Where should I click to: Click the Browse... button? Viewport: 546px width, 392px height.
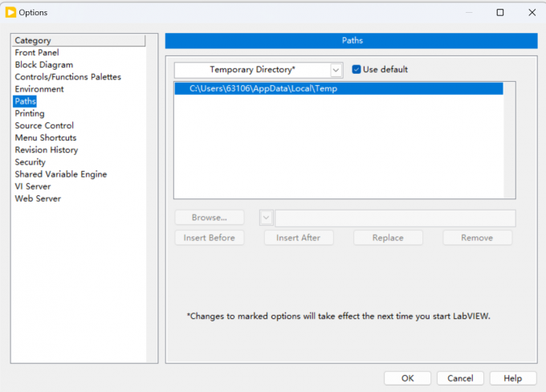point(210,218)
